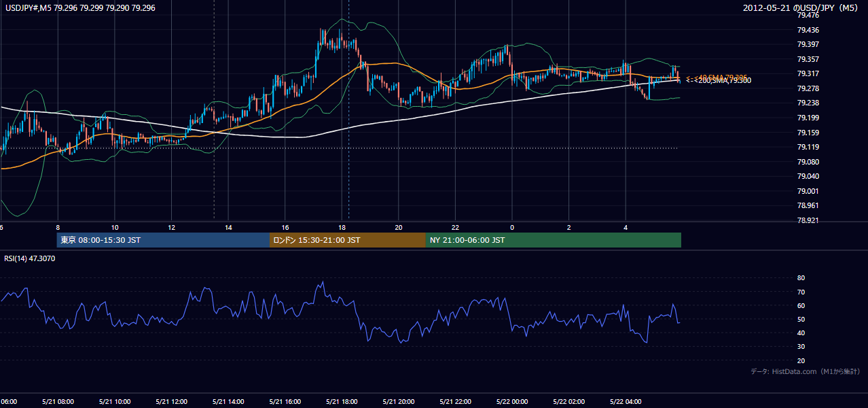Image resolution: width=868 pixels, height=408 pixels.
Task: Click price axis label 78.961
Action: (x=808, y=205)
